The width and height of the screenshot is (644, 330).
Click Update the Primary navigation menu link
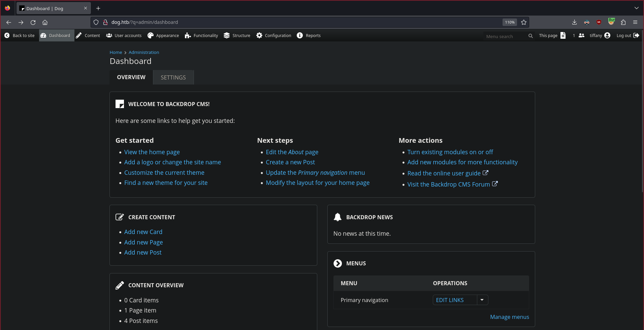point(315,173)
